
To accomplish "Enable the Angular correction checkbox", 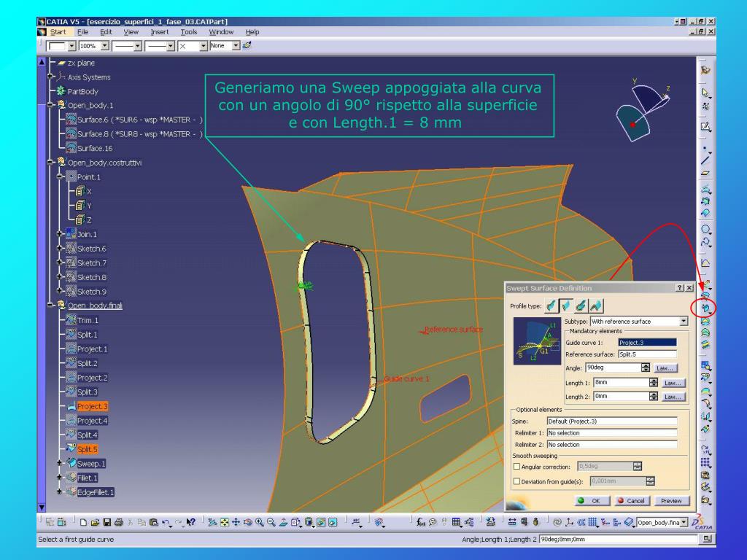I will click(x=516, y=467).
